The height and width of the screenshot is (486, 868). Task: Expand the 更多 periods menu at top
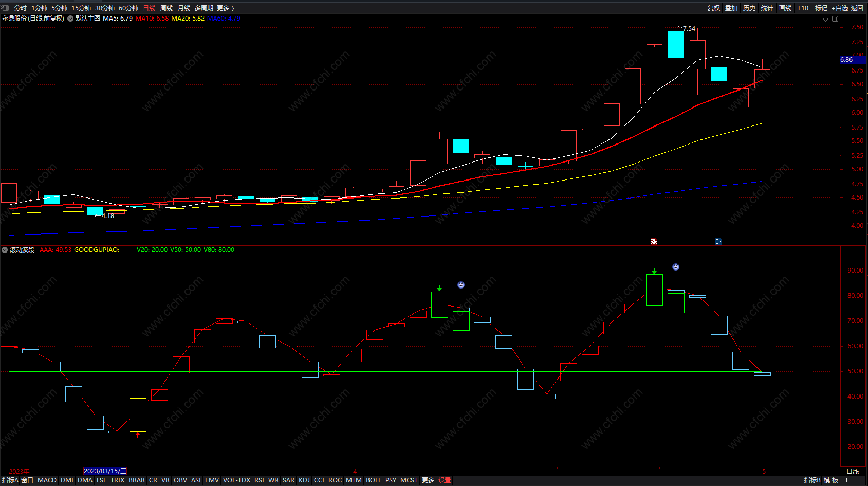click(x=225, y=8)
